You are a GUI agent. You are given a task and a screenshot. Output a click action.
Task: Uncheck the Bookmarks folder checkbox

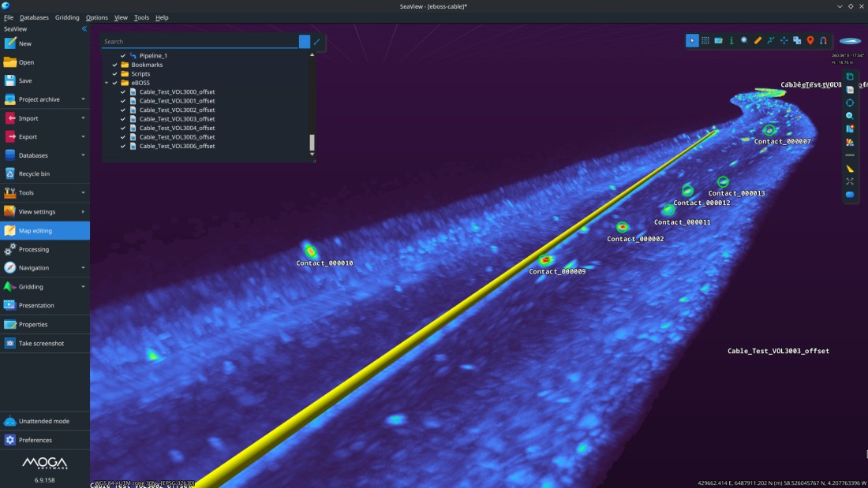coord(114,65)
